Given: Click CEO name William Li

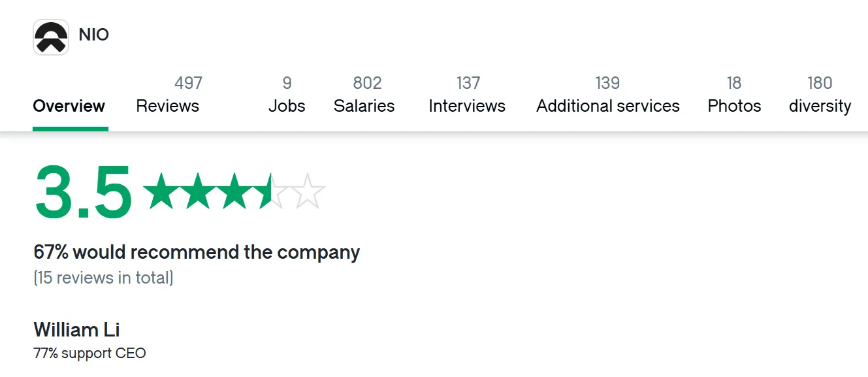Looking at the screenshot, I should 76,329.
